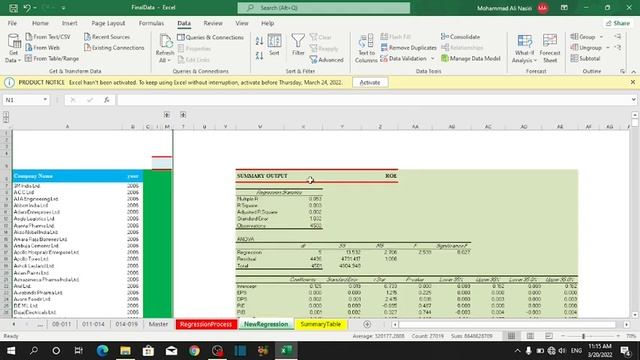The width and height of the screenshot is (640, 360).
Task: Click Ungroup button
Action: 586,48
